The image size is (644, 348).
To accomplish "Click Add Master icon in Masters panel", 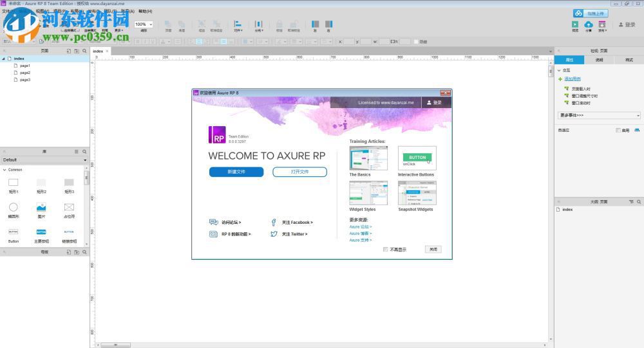I will click(x=69, y=252).
